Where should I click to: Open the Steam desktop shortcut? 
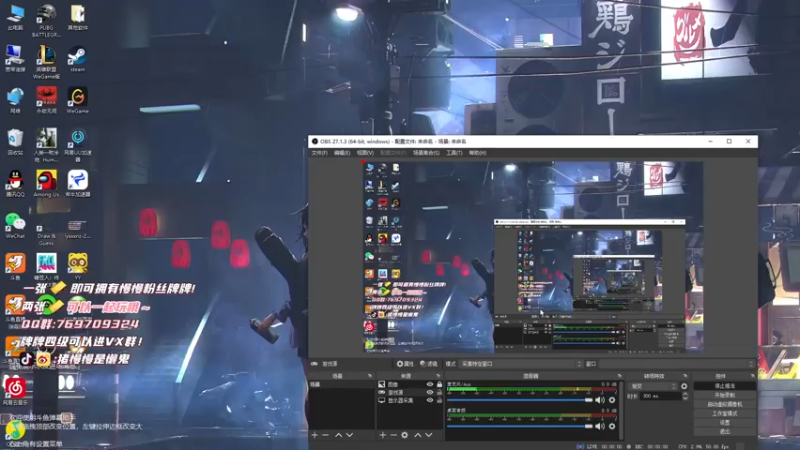tap(77, 59)
